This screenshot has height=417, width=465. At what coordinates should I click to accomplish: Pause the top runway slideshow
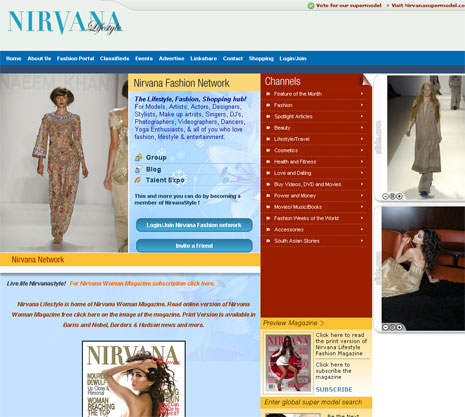point(392,196)
